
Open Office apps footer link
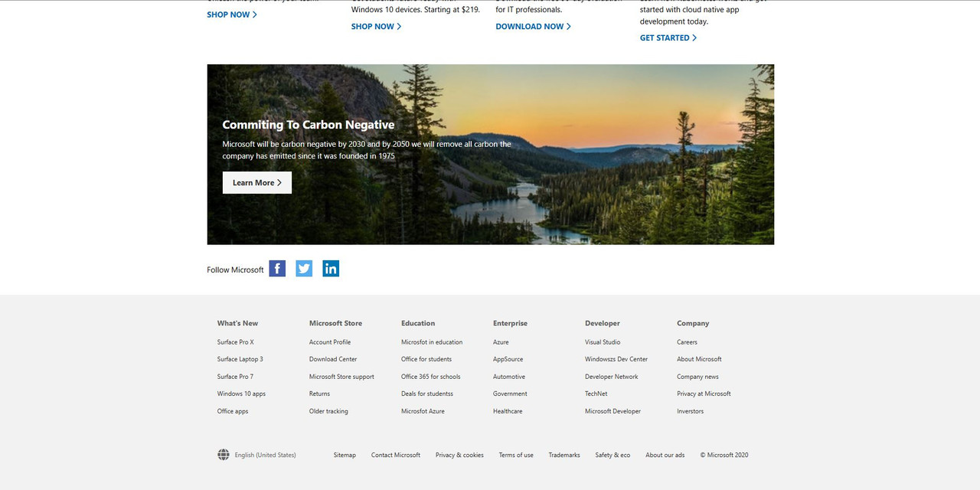click(233, 411)
